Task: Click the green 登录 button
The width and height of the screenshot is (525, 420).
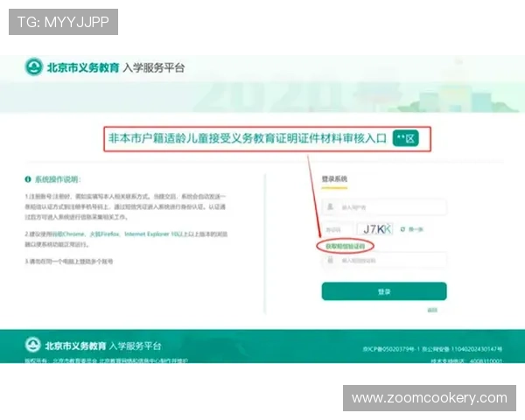Action: pyautogui.click(x=384, y=291)
